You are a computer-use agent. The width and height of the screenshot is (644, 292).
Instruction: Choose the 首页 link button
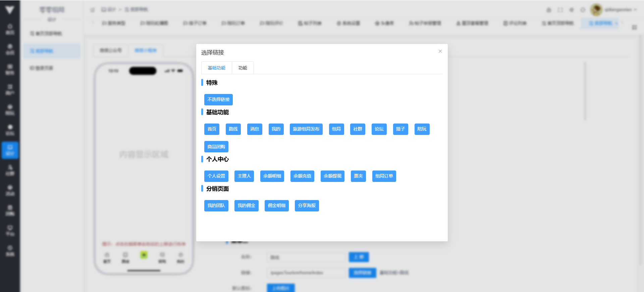pyautogui.click(x=212, y=129)
